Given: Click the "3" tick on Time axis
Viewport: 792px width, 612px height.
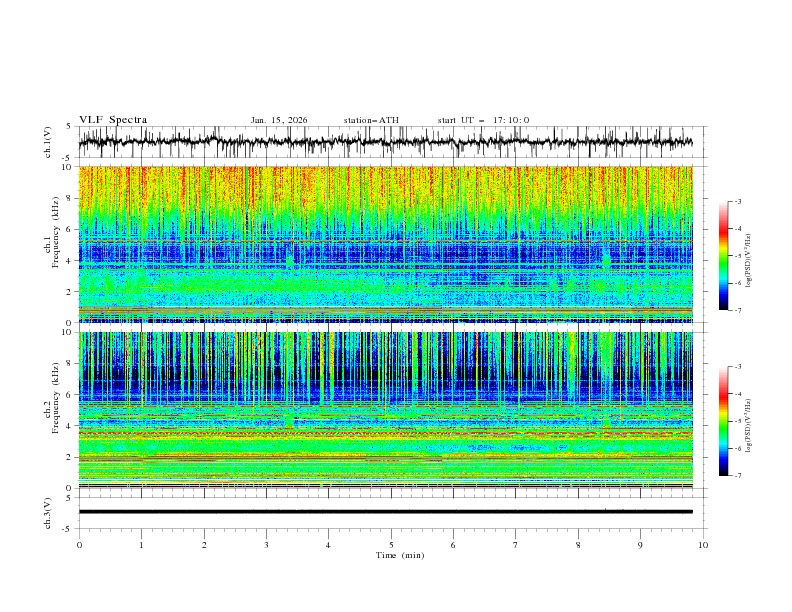Looking at the screenshot, I should tap(266, 545).
